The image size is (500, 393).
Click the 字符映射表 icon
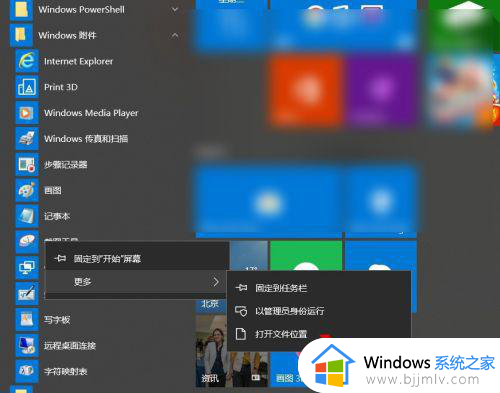click(27, 371)
